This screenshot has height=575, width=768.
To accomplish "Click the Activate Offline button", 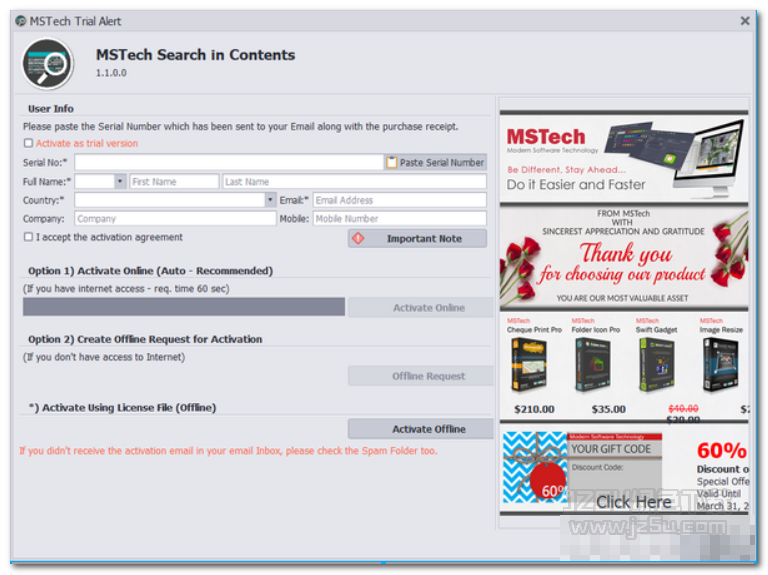I will click(x=421, y=429).
